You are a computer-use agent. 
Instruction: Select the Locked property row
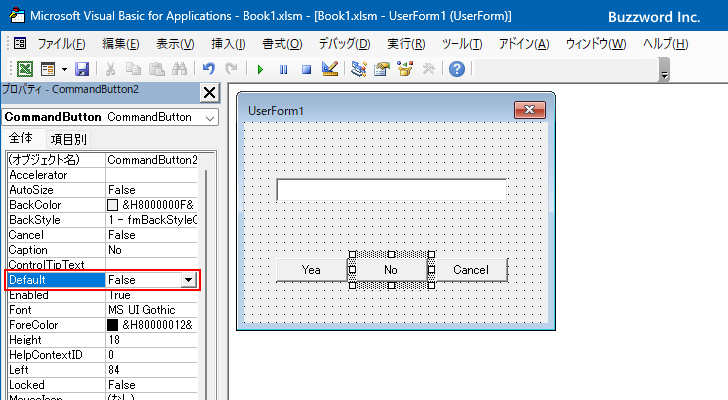coord(102,385)
